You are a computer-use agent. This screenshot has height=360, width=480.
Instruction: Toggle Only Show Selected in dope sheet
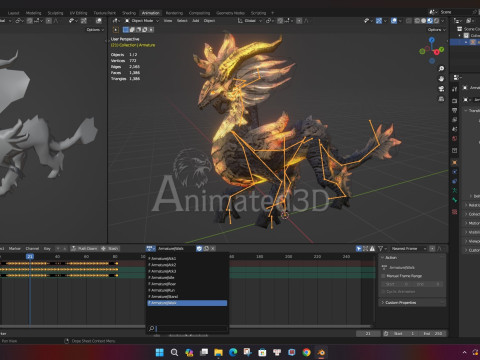[359, 249]
